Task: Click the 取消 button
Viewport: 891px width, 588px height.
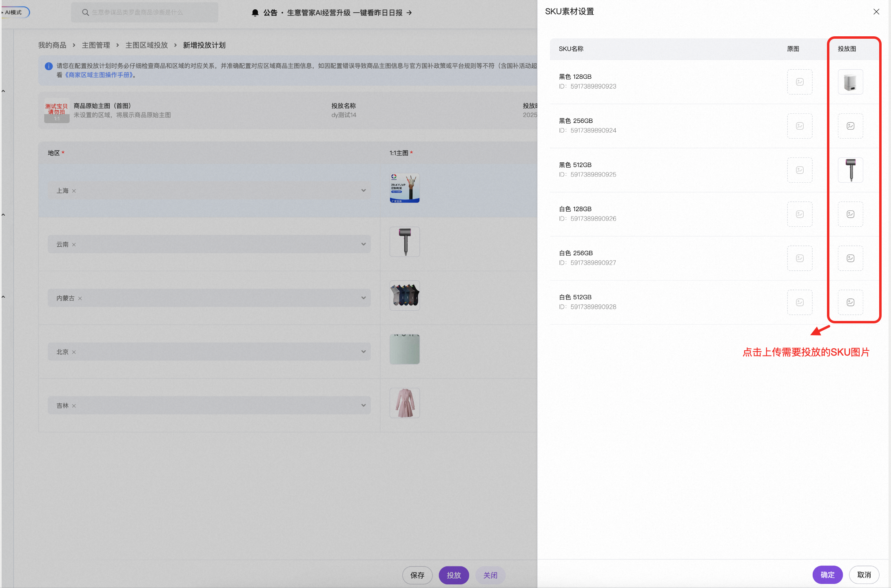Action: pyautogui.click(x=864, y=575)
